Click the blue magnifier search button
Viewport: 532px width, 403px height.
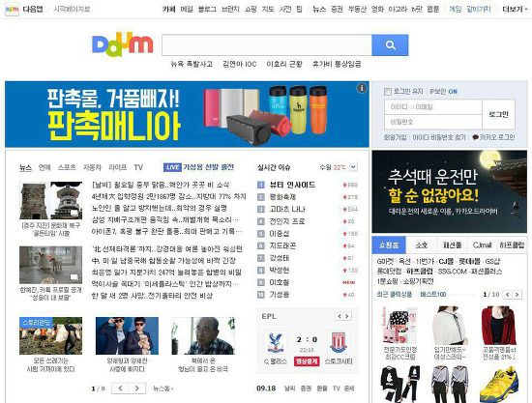pos(390,45)
